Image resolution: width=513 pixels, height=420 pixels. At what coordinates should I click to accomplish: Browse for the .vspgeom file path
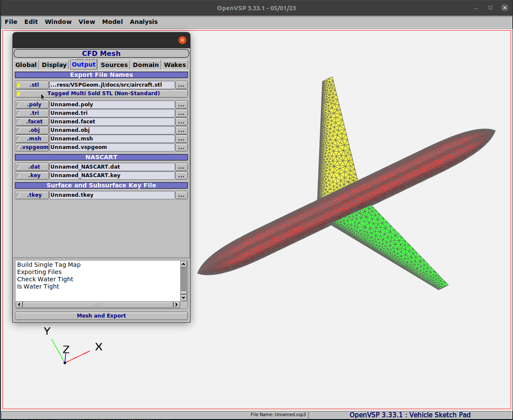tap(181, 147)
